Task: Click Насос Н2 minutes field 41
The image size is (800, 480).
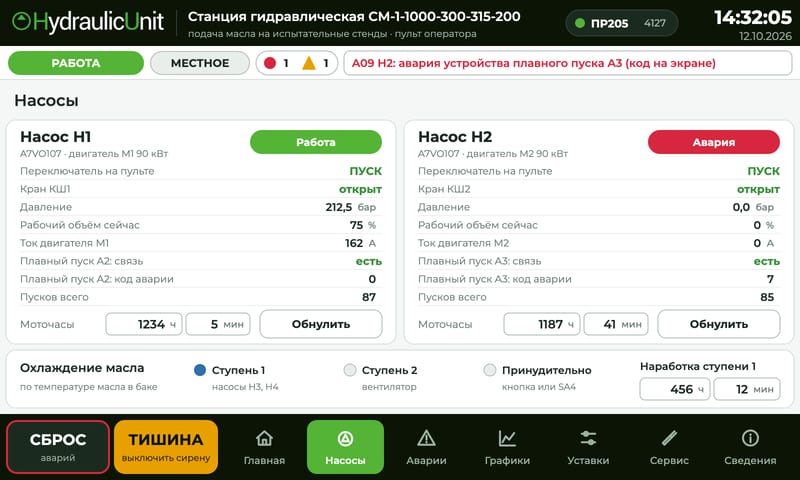Action: [x=616, y=324]
